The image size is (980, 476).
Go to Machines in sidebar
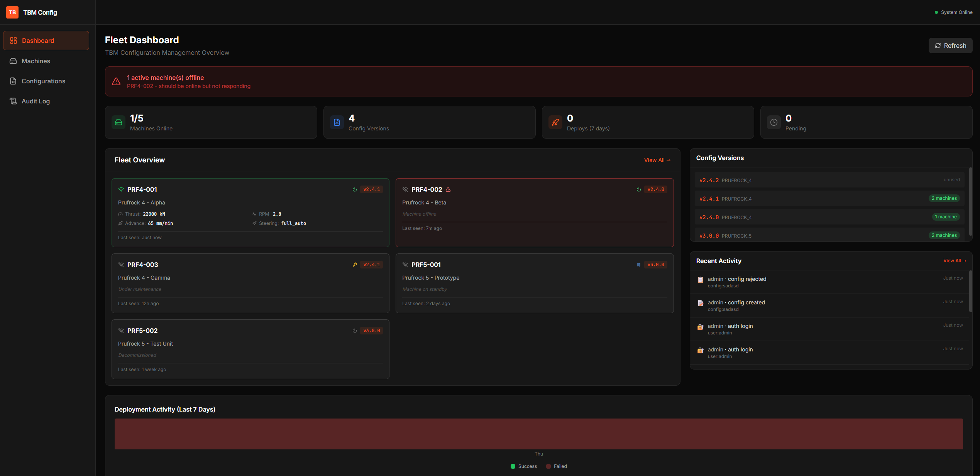(46, 61)
